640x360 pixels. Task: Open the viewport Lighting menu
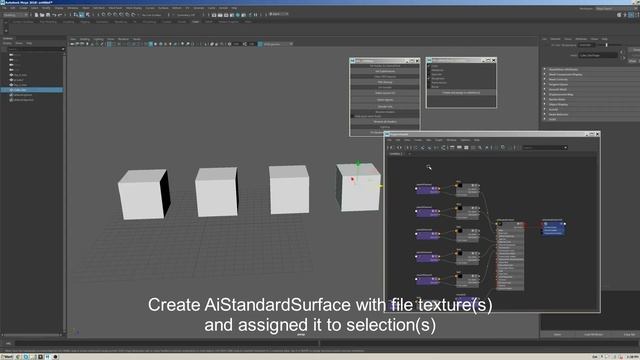(98, 39)
